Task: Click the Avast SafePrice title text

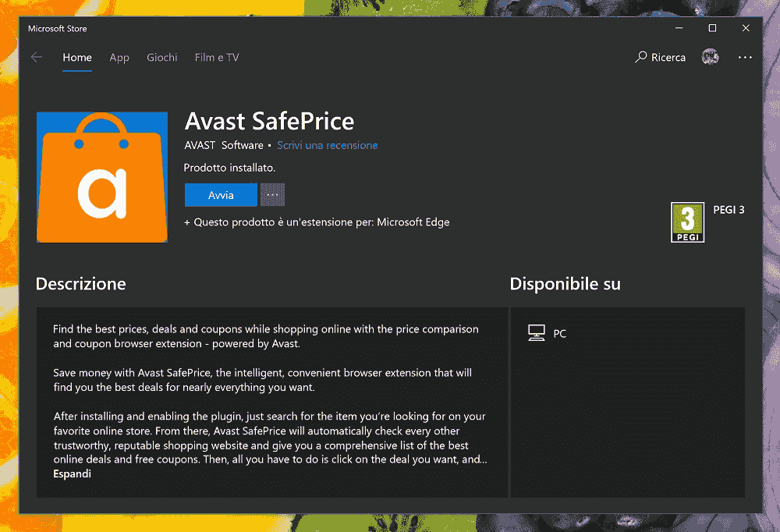Action: (x=269, y=121)
